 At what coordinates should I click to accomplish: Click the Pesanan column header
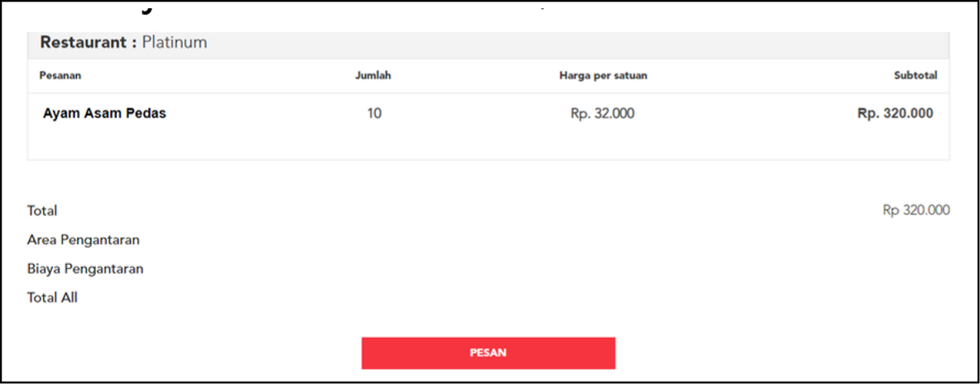coord(60,75)
